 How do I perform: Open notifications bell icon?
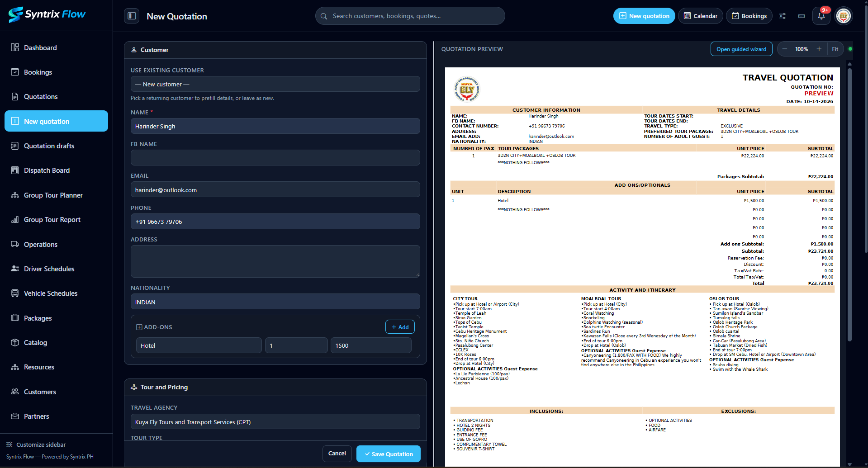click(x=821, y=16)
